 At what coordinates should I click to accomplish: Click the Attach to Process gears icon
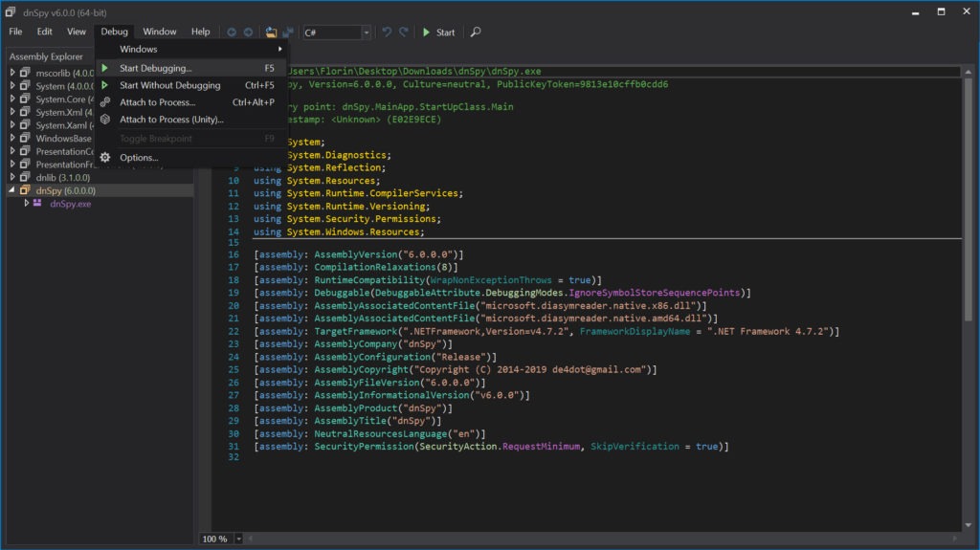point(105,102)
